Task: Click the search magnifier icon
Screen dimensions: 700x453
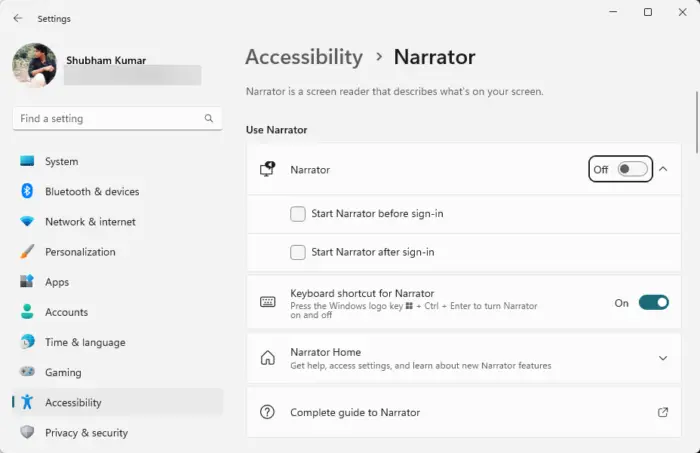Action: pos(209,118)
